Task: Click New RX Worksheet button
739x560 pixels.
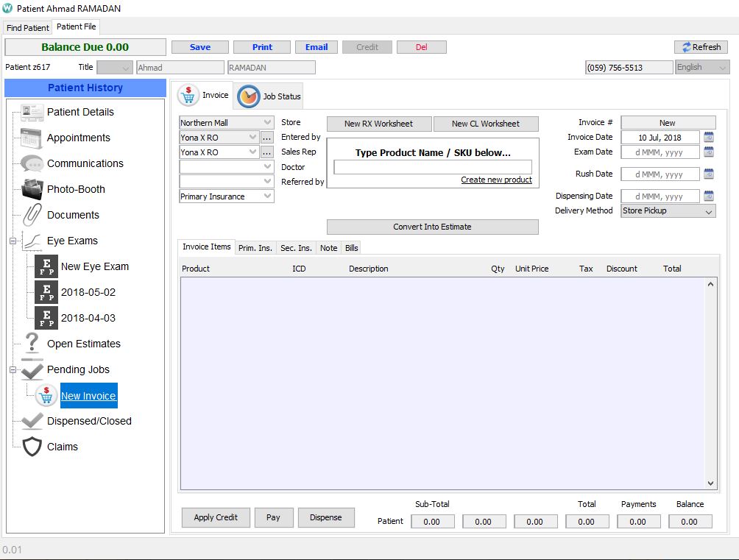Action: [378, 124]
